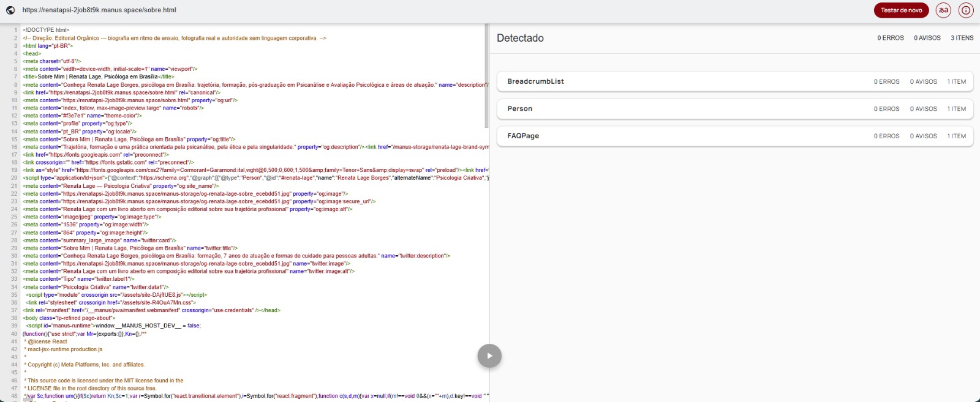Click code line 1 '<!DOCTYPE html>'
Screen dimensions: 980x402
[x=46, y=30]
